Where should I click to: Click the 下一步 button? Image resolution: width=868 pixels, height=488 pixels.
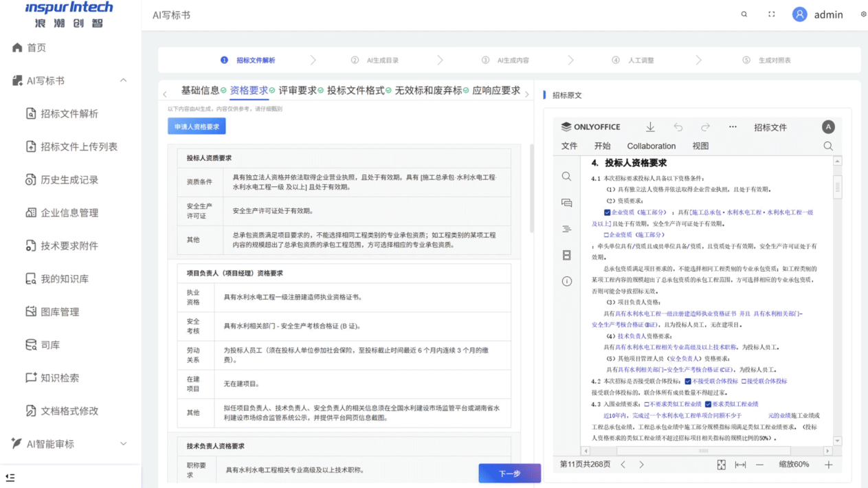509,474
